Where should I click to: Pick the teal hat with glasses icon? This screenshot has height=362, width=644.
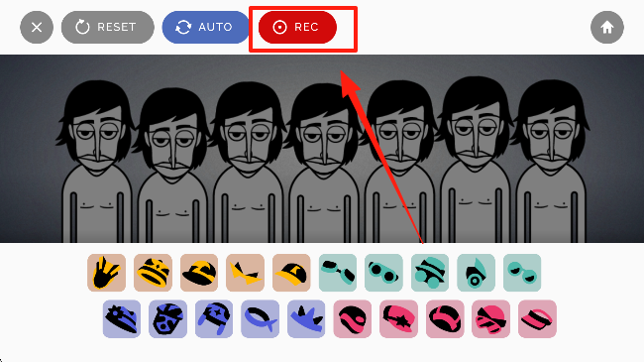pyautogui.click(x=430, y=273)
